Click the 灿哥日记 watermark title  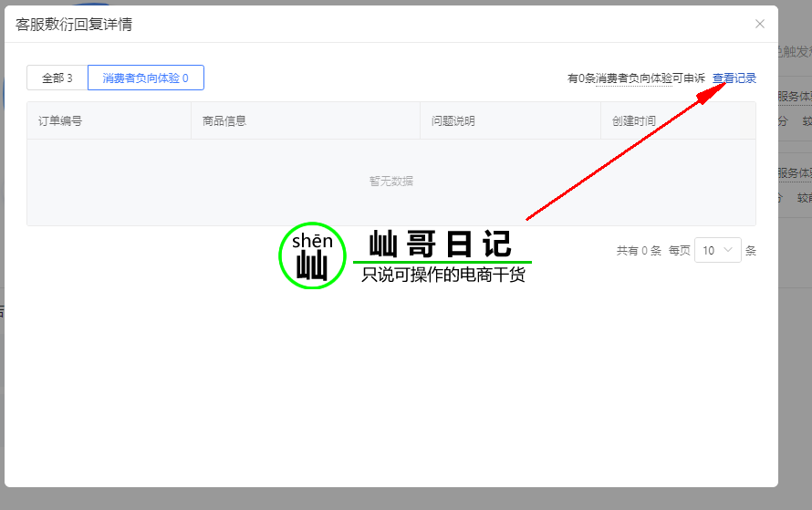[441, 245]
